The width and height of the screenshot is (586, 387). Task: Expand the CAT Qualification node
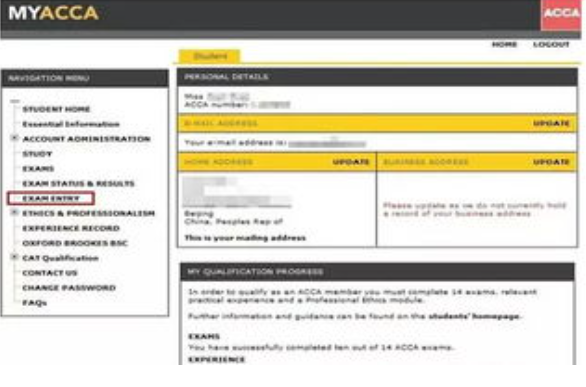14,257
